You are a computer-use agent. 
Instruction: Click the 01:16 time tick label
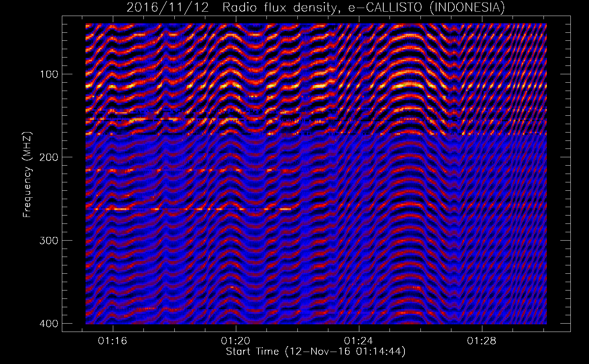pos(112,341)
